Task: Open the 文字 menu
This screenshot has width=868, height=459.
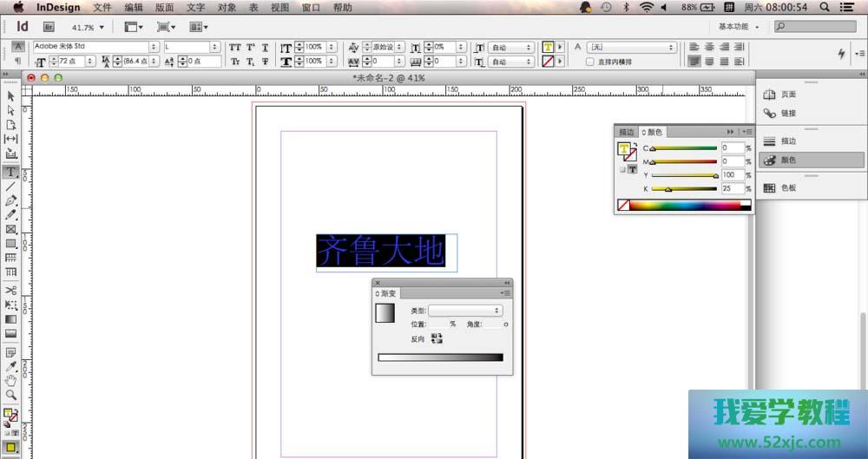Action: 195,8
